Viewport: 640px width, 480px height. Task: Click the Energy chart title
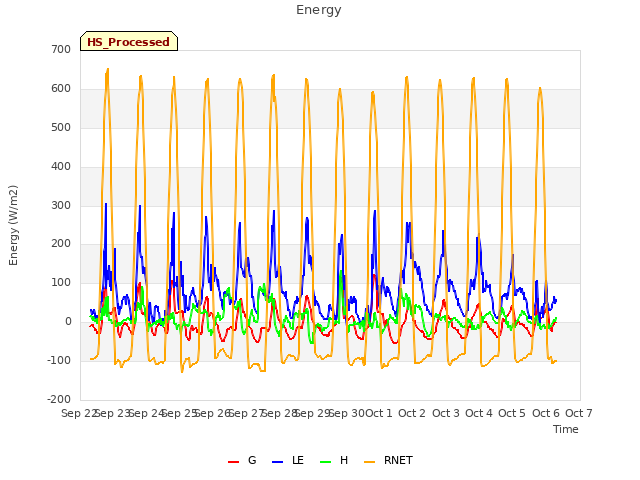tap(318, 10)
